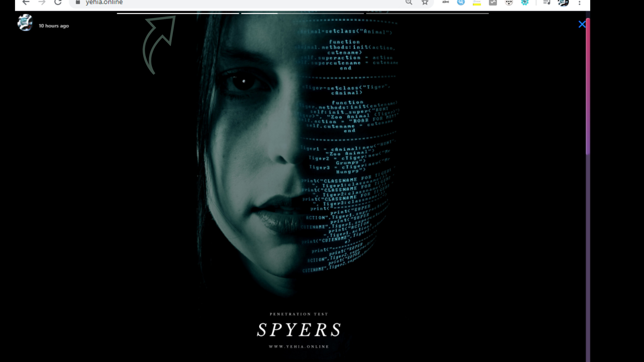Click the teal gear extension icon
The width and height of the screenshot is (644, 362).
point(525,3)
